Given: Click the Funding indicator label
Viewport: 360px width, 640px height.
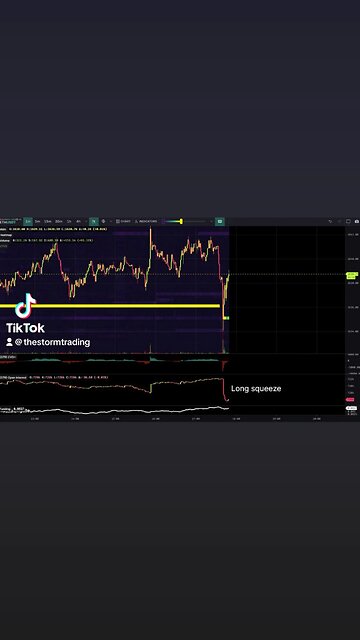Looking at the screenshot, I should click(x=6, y=408).
